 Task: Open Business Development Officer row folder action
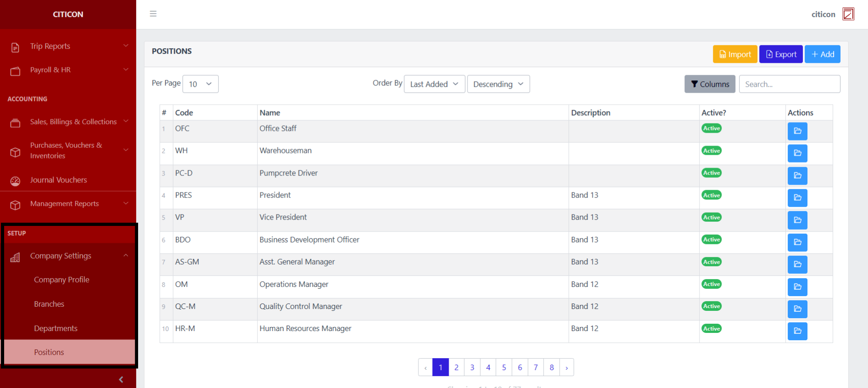tap(797, 242)
